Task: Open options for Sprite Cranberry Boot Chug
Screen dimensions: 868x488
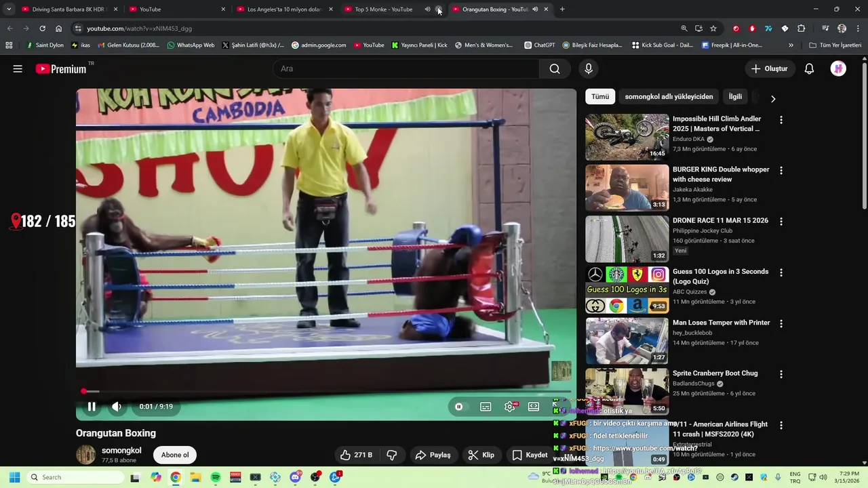Action: (x=781, y=374)
